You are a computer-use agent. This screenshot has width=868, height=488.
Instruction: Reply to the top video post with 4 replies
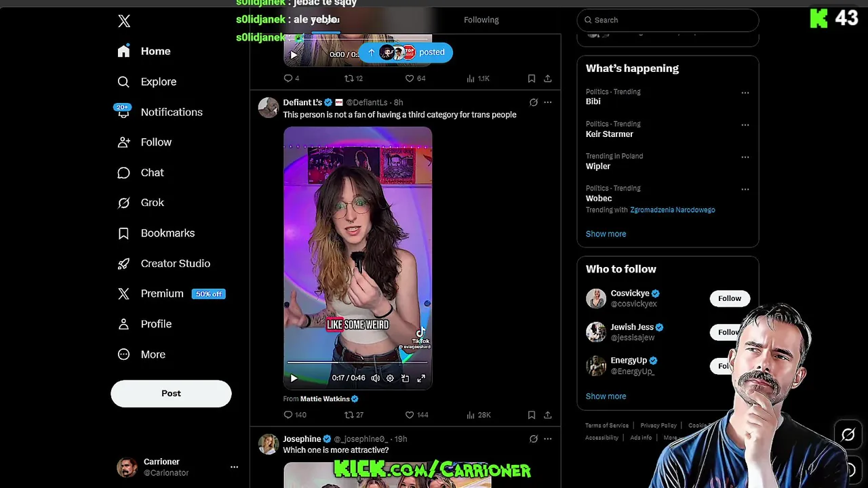(x=292, y=79)
